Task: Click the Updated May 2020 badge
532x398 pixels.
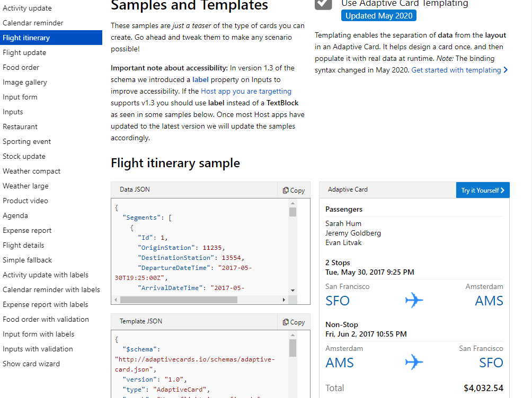Action: [378, 15]
